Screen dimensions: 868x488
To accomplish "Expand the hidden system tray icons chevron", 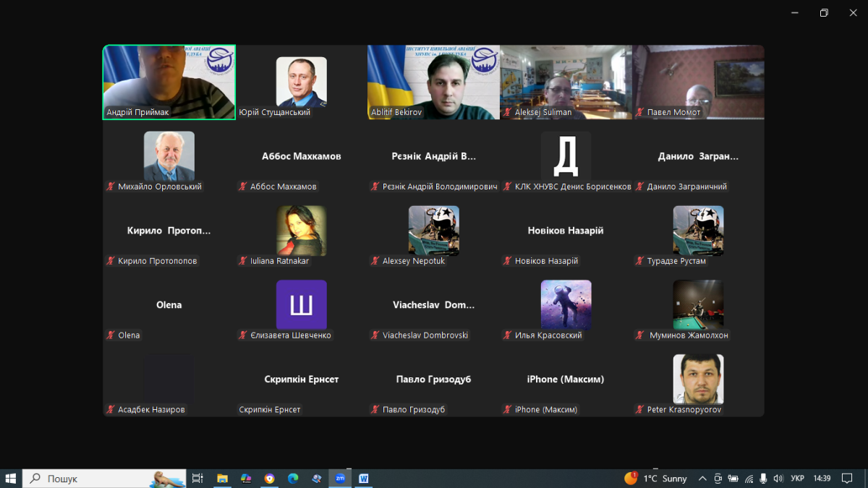I will pyautogui.click(x=702, y=479).
